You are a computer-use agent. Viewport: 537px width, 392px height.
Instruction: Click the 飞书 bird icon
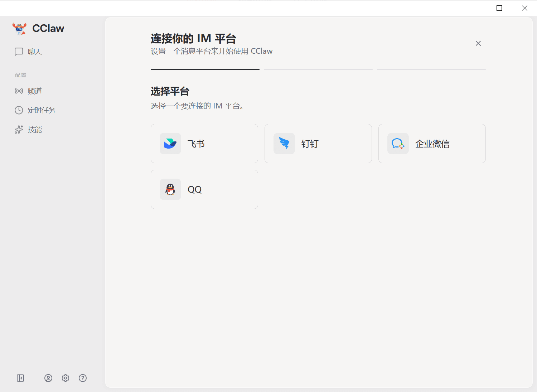(170, 144)
